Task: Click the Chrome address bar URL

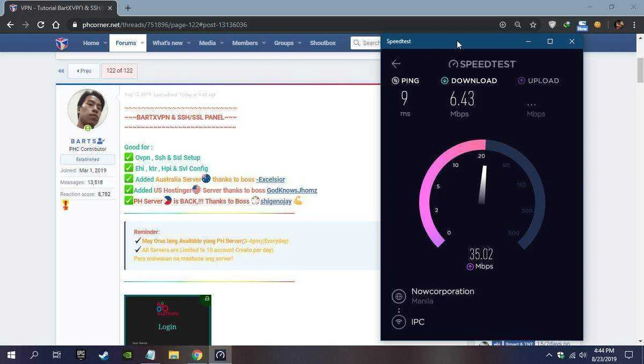Action: [x=165, y=25]
